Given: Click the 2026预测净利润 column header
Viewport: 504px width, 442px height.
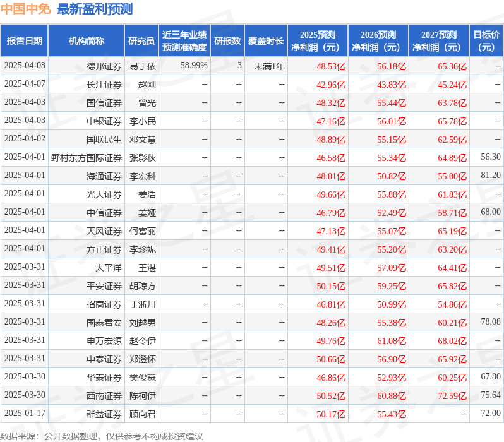Looking at the screenshot, I should pyautogui.click(x=378, y=41).
